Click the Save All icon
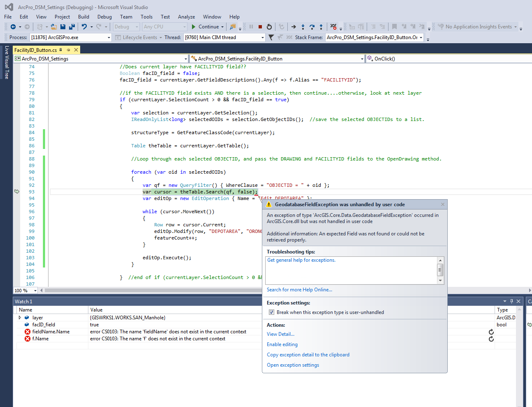This screenshot has height=407, width=532. (72, 27)
